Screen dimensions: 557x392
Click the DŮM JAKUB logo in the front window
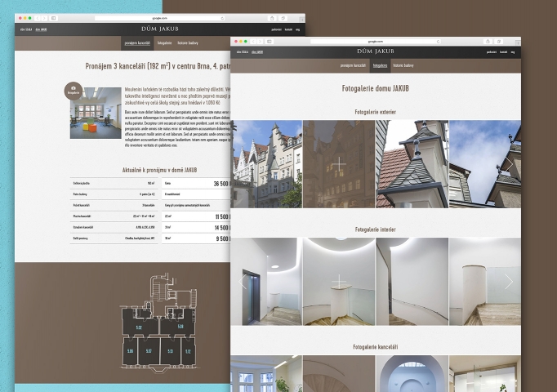pyautogui.click(x=376, y=51)
